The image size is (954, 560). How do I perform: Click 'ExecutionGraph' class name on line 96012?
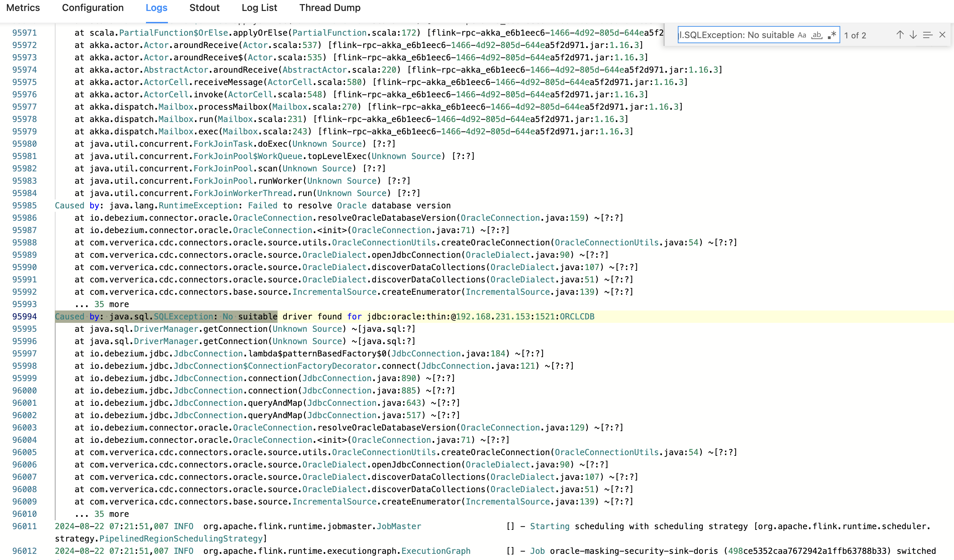tap(436, 551)
